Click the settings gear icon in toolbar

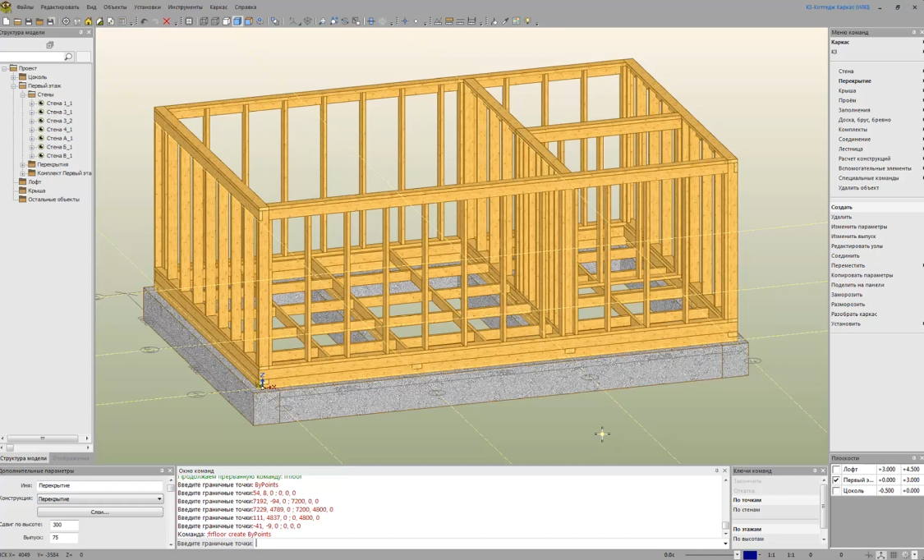[x=66, y=21]
